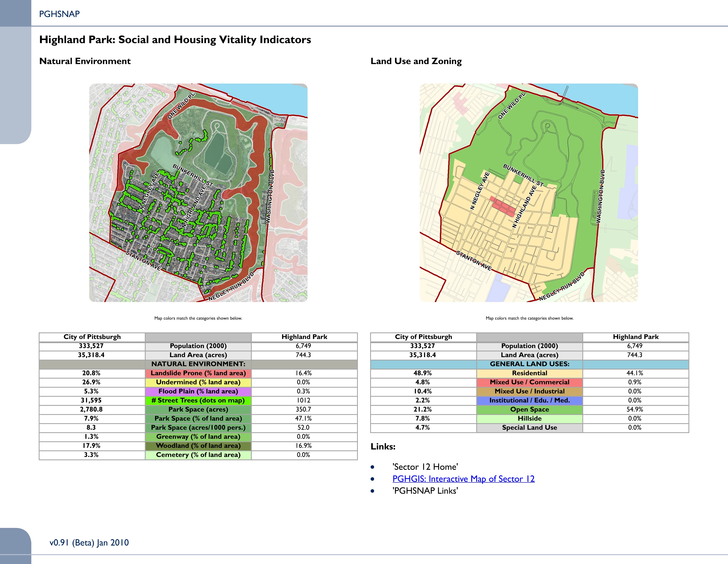Image resolution: width=728 pixels, height=564 pixels.
Task: Click the Cemetery light green legend cell
Action: [x=198, y=455]
